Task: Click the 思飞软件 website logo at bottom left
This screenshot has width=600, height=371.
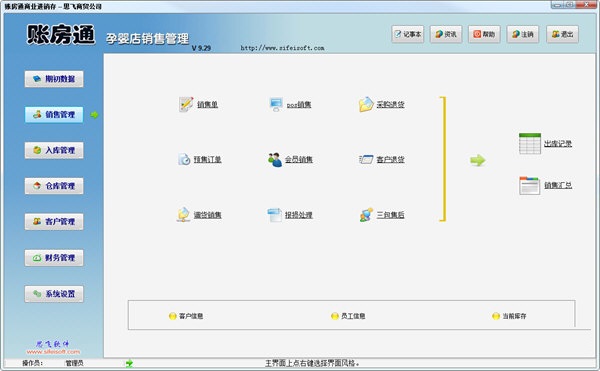Action: point(53,347)
